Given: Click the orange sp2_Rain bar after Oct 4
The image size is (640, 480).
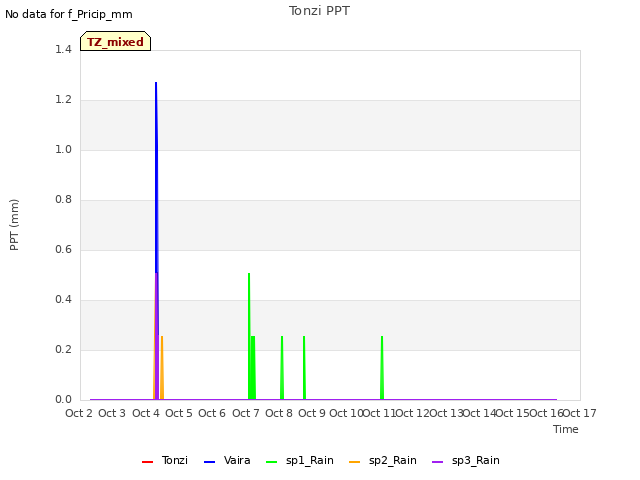Looking at the screenshot, I should coord(162,367).
